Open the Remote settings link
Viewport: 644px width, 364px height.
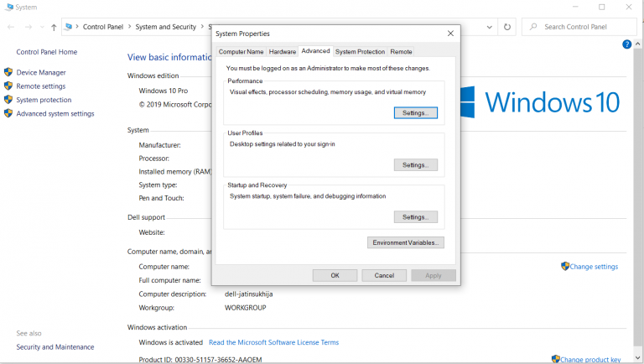coord(41,86)
